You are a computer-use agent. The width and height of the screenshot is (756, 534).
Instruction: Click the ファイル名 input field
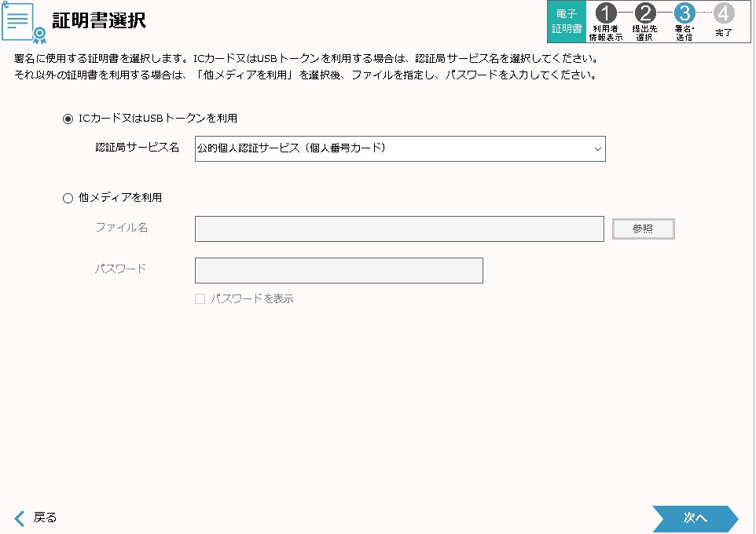click(x=399, y=229)
